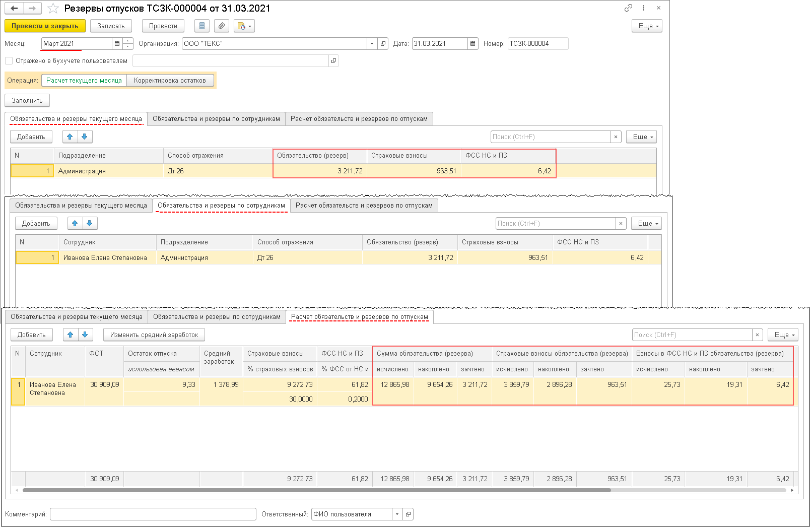Viewport: 812px width, 528px height.
Task: Expand the Организация dropdown list
Action: [372, 44]
